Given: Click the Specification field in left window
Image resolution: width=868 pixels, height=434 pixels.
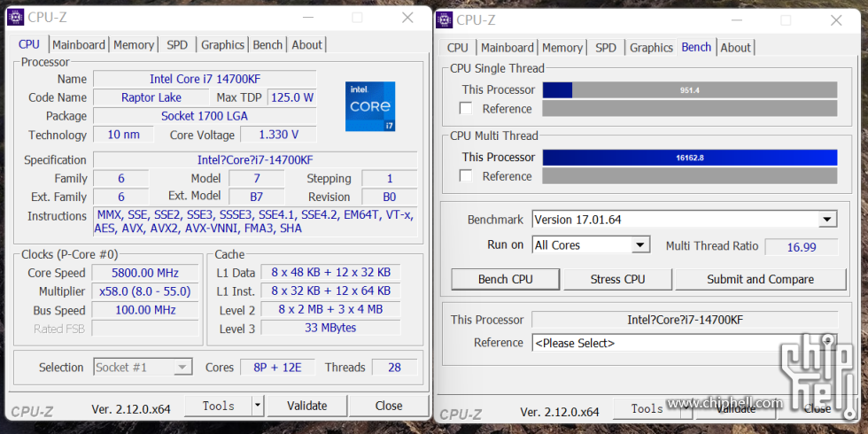Looking at the screenshot, I should point(255,160).
